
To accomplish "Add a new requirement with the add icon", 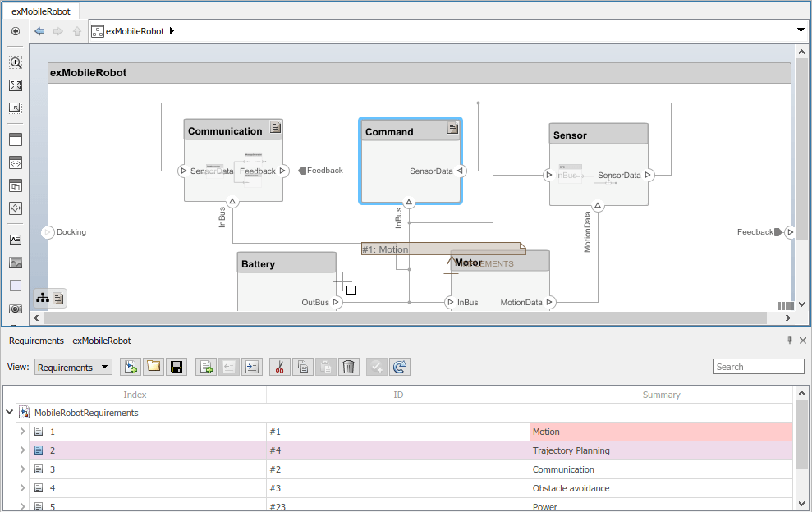I will [x=205, y=367].
